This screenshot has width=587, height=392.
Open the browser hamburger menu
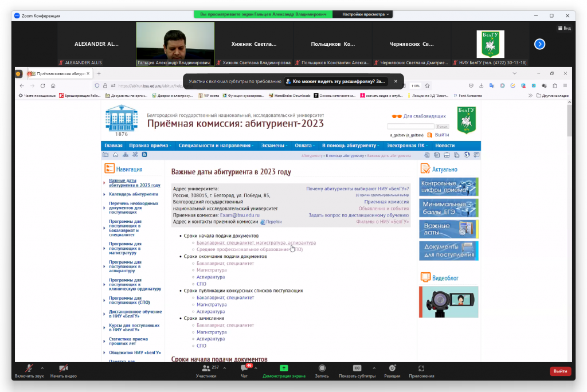(565, 86)
